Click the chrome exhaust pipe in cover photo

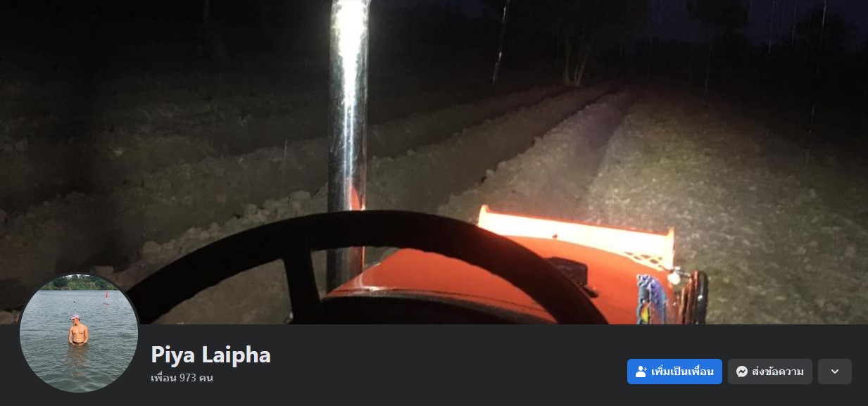[349, 106]
